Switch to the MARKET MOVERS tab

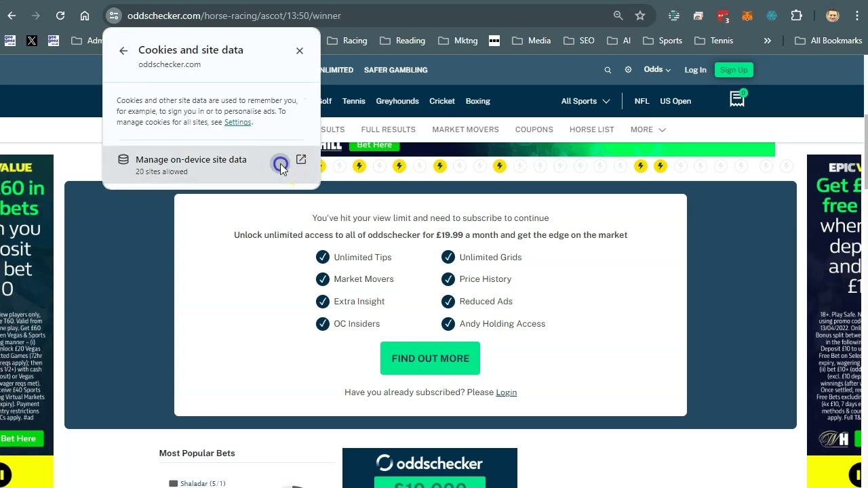[465, 129]
